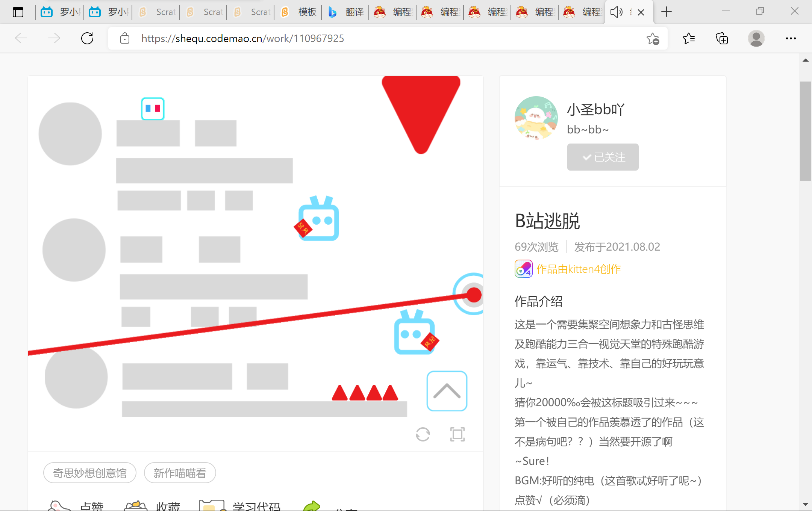Screen dimensions: 812x511
Task: Go forward to the next page
Action: pyautogui.click(x=54, y=38)
